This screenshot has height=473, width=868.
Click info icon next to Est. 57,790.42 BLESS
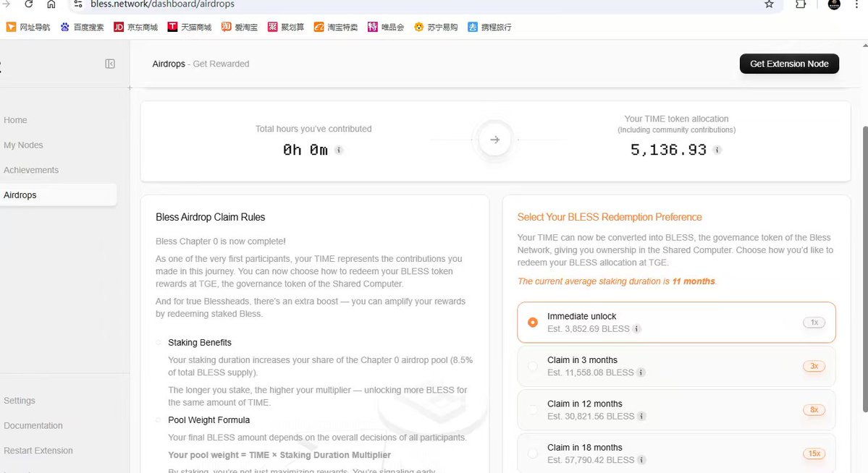(641, 460)
